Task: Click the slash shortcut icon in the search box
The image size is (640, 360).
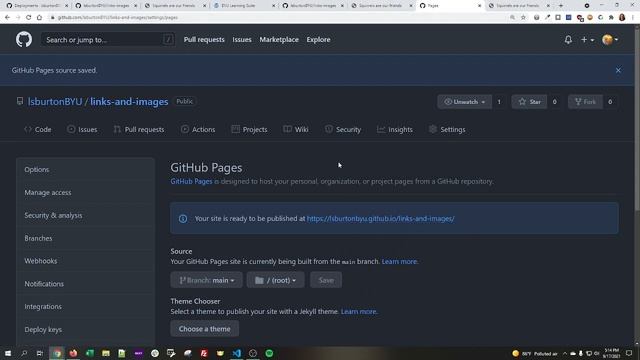Action: click(x=168, y=40)
